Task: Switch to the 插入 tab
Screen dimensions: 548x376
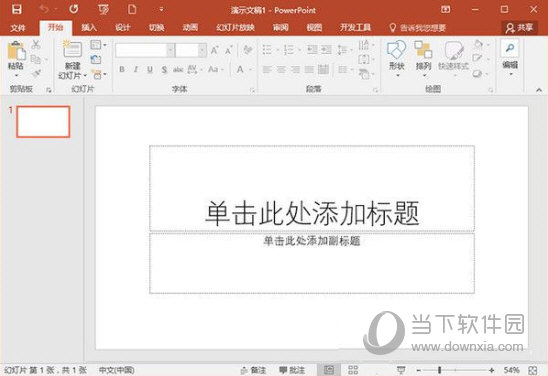Action: (x=89, y=28)
